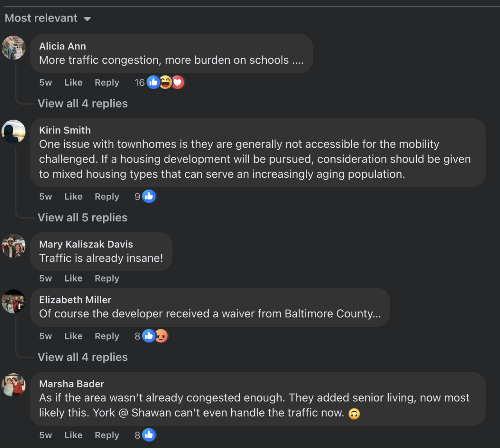This screenshot has width=500, height=448.
Task: Open Elizabeth Miller's profile via her name link
Action: [75, 299]
